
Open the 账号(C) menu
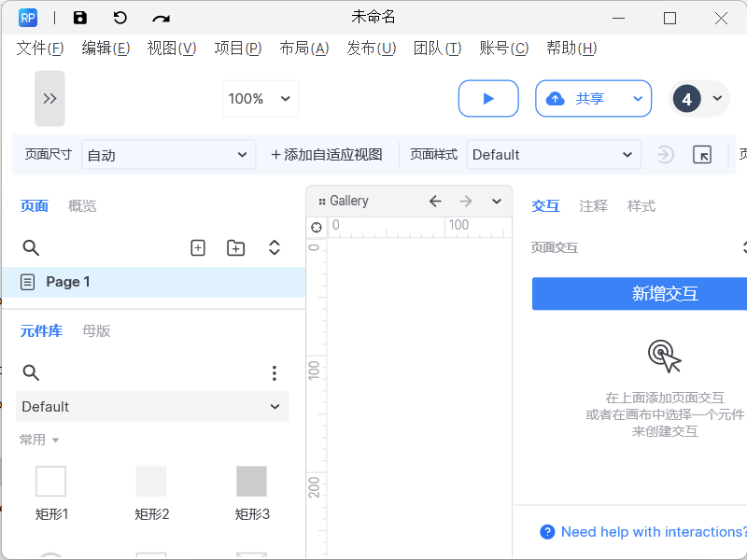tap(504, 49)
